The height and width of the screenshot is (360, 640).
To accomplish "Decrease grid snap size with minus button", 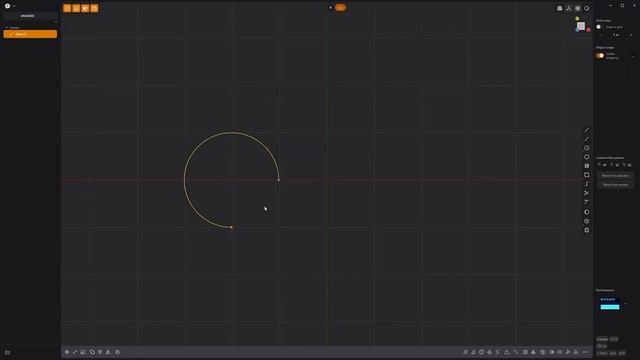I will [x=601, y=35].
